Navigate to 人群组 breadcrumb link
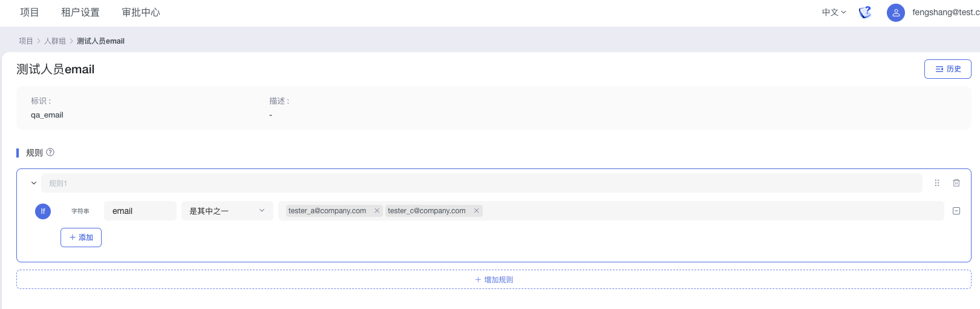The width and height of the screenshot is (980, 309). coord(55,41)
